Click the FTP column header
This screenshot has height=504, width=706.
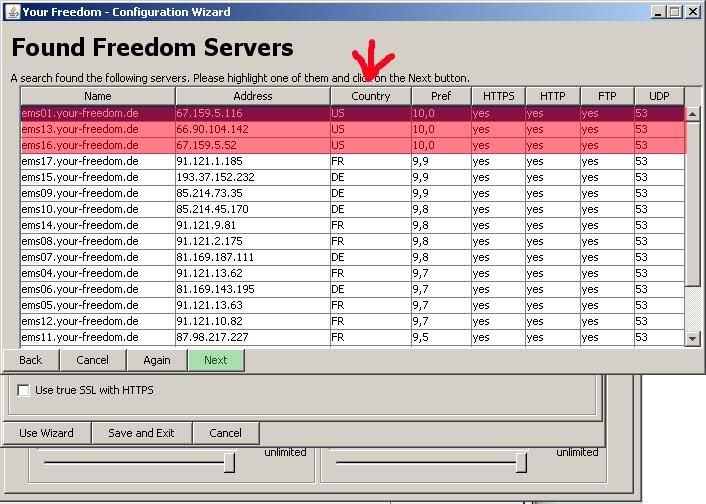607,96
